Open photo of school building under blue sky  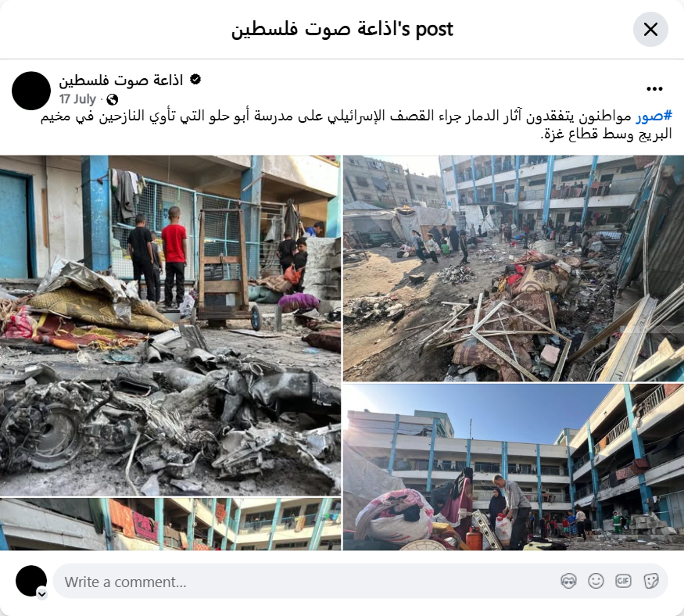click(x=514, y=467)
